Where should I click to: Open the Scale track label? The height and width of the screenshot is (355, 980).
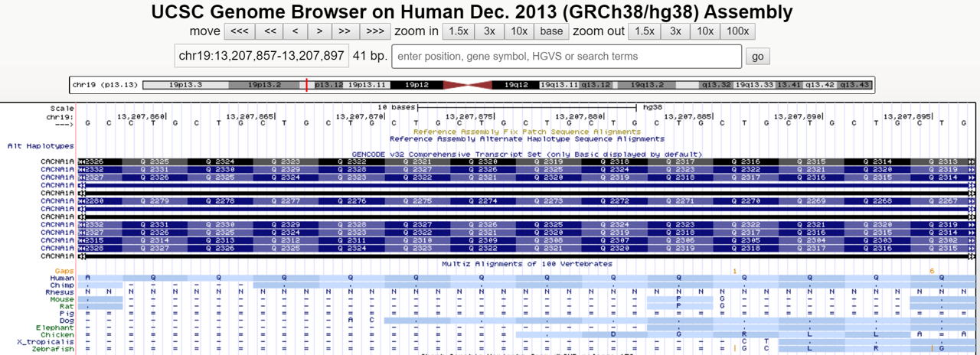62,109
